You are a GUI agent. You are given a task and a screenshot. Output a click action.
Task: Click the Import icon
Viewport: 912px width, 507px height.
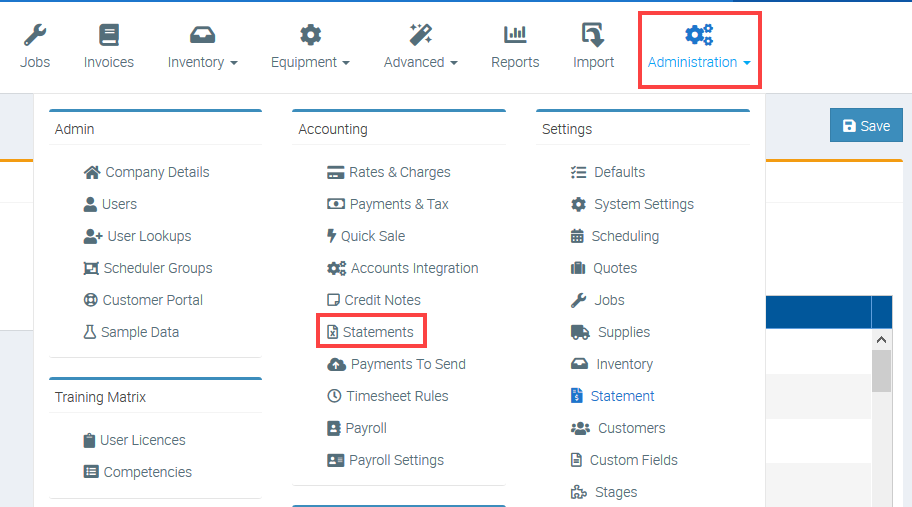coord(593,36)
